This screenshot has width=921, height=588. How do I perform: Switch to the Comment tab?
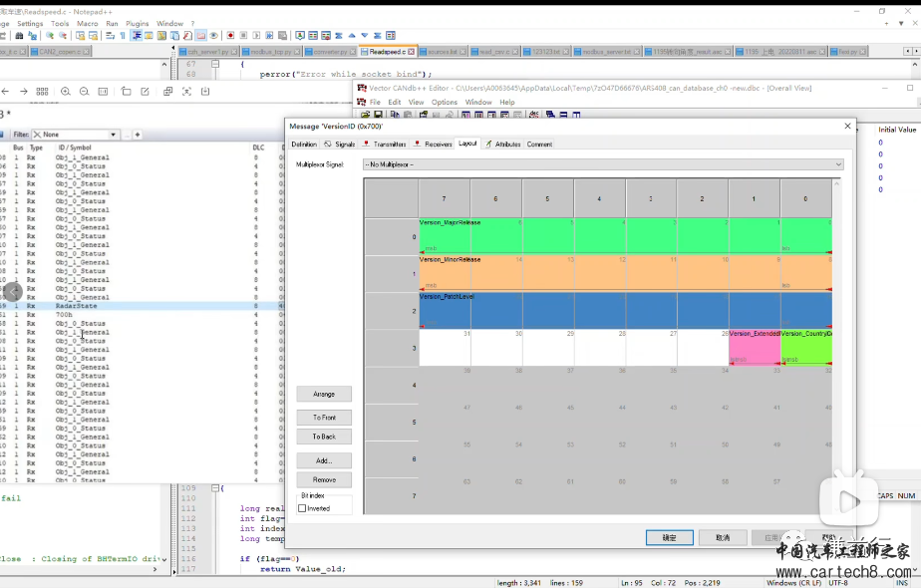point(539,145)
